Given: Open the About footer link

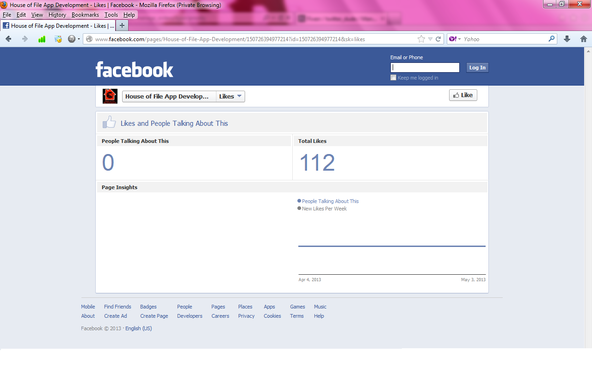Looking at the screenshot, I should (x=88, y=316).
